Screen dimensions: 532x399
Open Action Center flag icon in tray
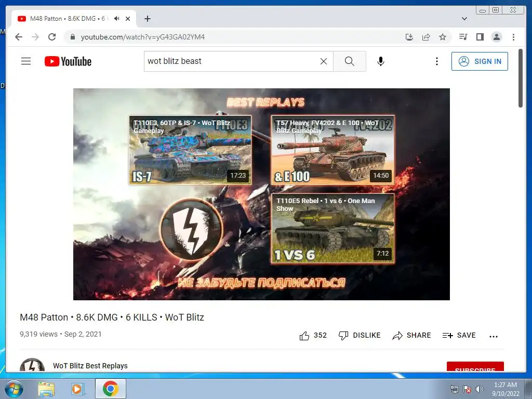[467, 389]
